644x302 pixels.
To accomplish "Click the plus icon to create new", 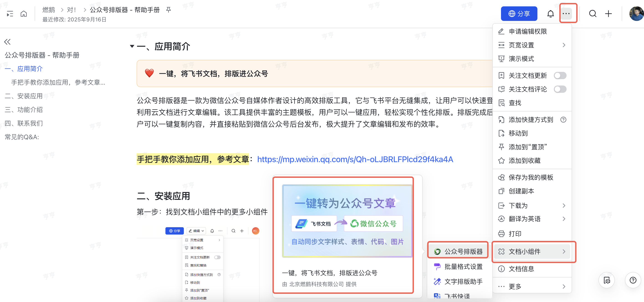I will click(x=608, y=14).
